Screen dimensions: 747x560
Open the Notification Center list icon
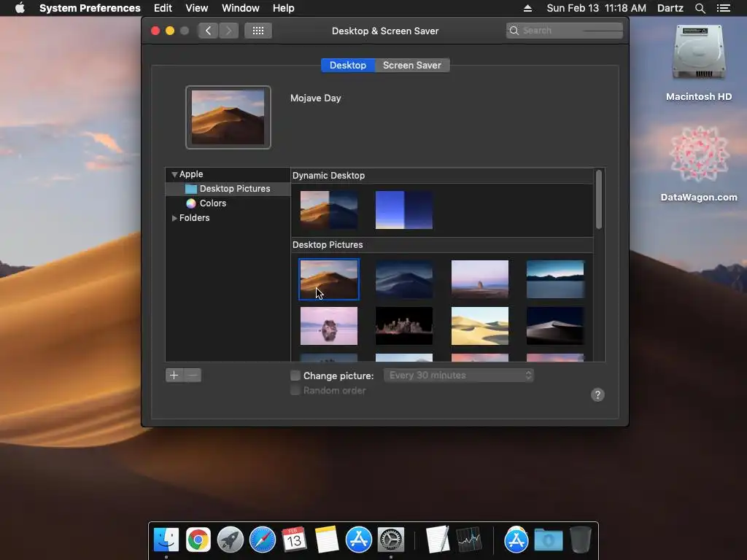click(x=723, y=8)
